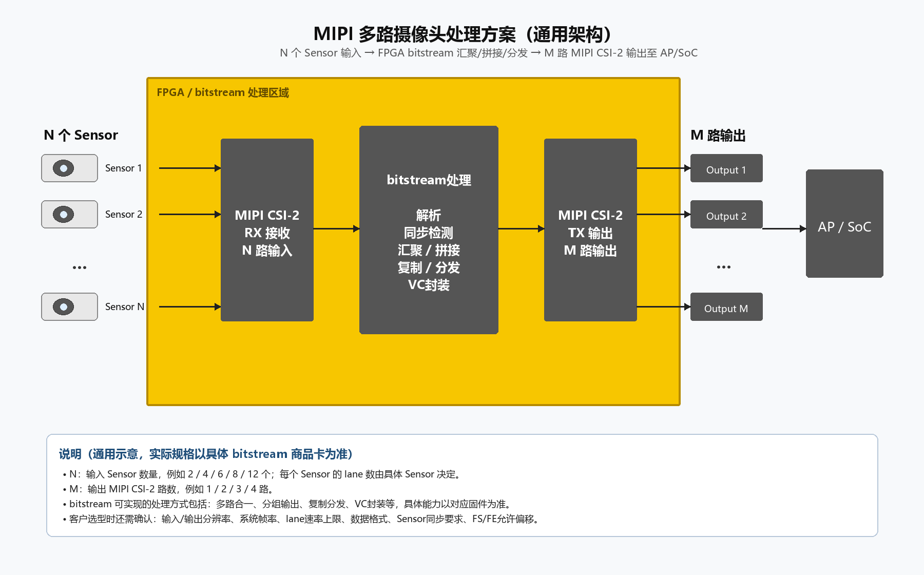Click the '同步检测' line in center block
Image resolution: width=924 pixels, height=575 pixels.
pyautogui.click(x=429, y=233)
